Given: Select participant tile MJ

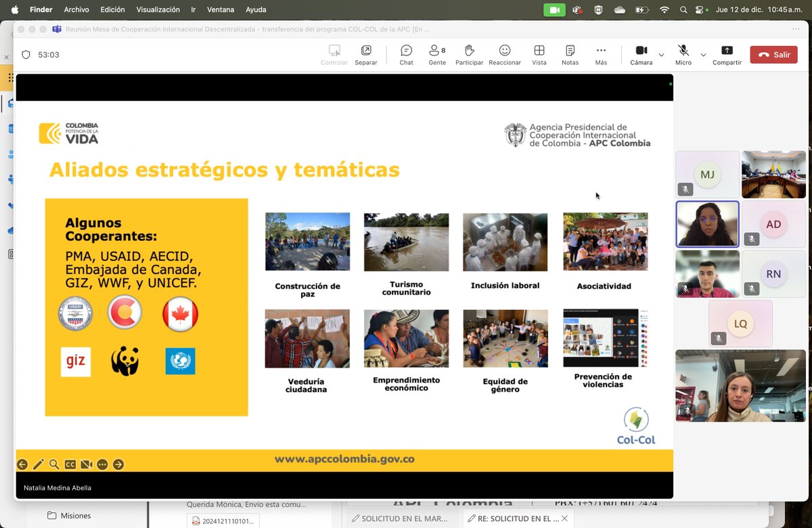Looking at the screenshot, I should click(x=707, y=175).
